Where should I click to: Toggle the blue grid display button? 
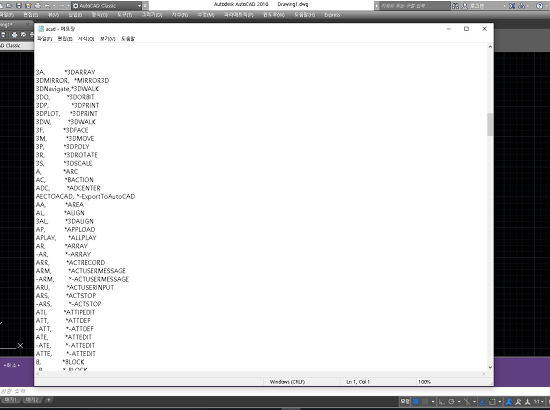(416, 402)
